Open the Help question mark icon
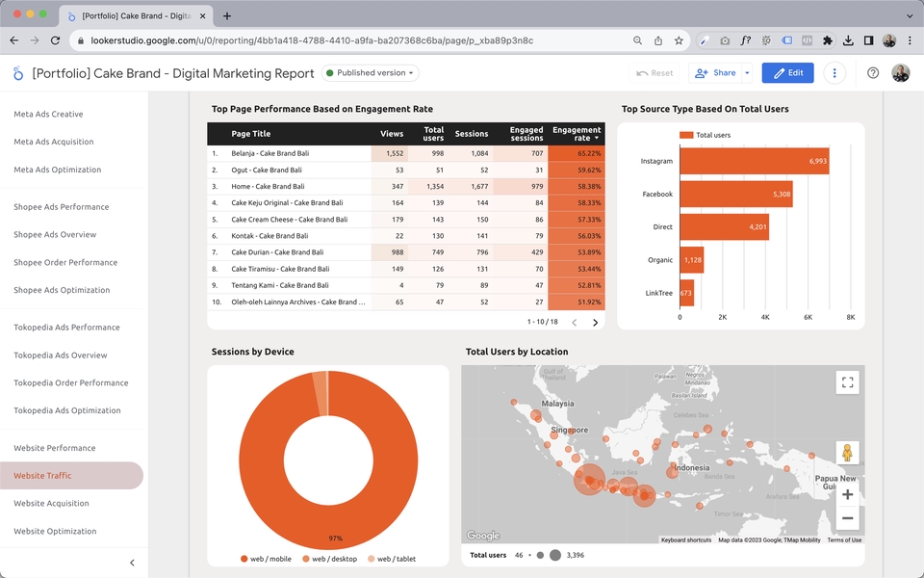This screenshot has width=924, height=578. (x=873, y=73)
